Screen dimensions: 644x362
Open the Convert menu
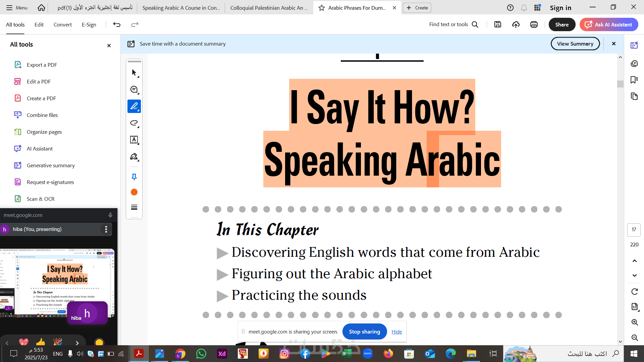[62, 24]
